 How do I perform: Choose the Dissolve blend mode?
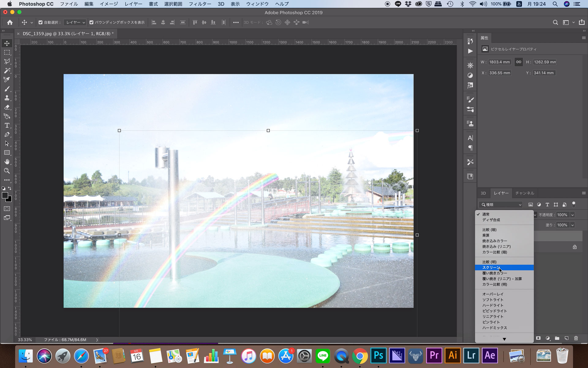point(504,220)
